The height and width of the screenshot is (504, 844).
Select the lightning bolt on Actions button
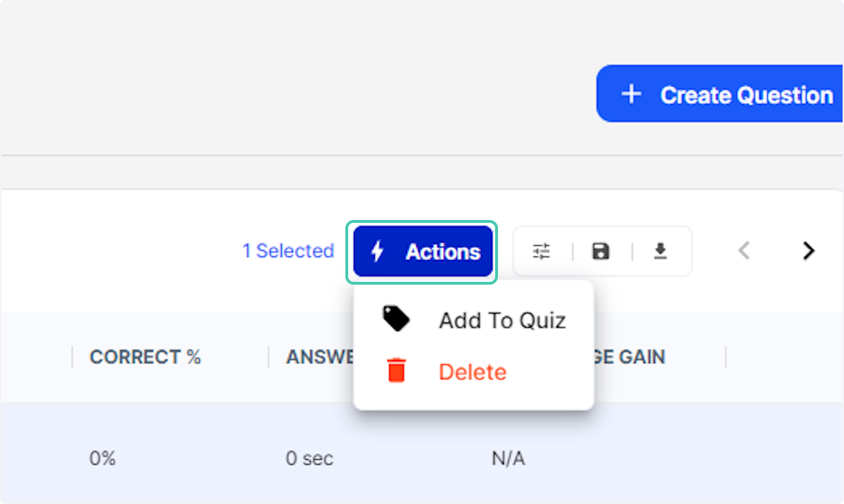(x=379, y=251)
